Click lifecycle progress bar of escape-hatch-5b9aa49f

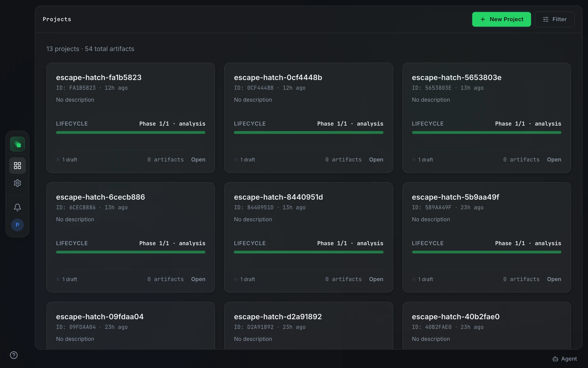487,252
